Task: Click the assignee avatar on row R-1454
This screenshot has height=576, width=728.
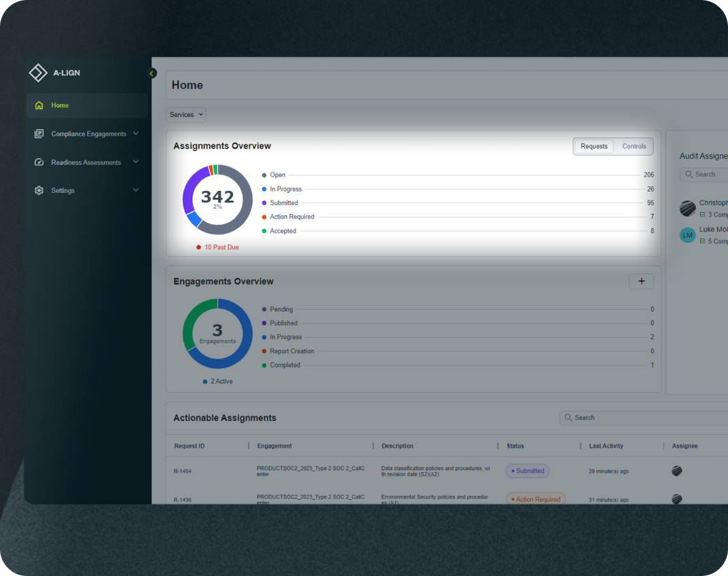Action: click(x=677, y=471)
